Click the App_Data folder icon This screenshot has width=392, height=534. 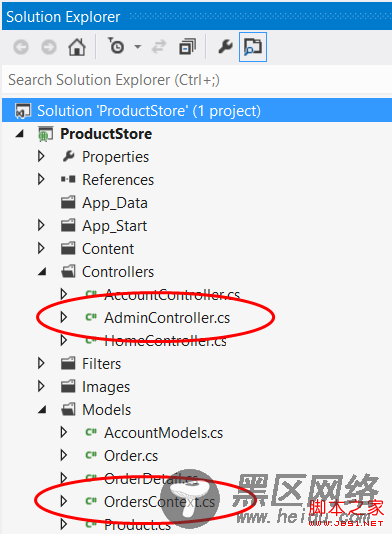[68, 202]
